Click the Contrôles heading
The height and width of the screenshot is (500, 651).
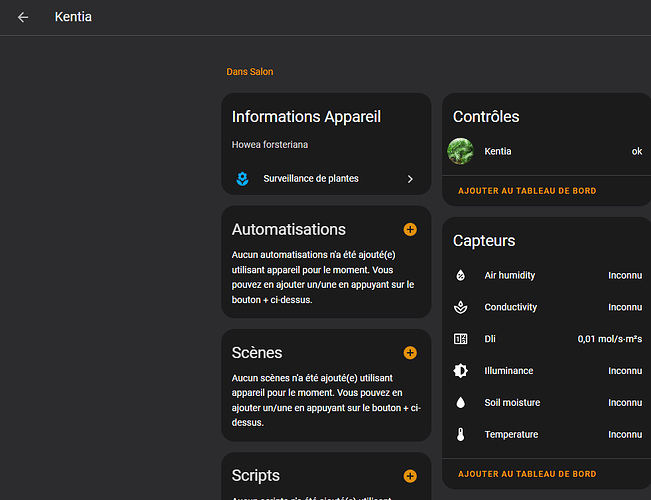pyautogui.click(x=486, y=117)
